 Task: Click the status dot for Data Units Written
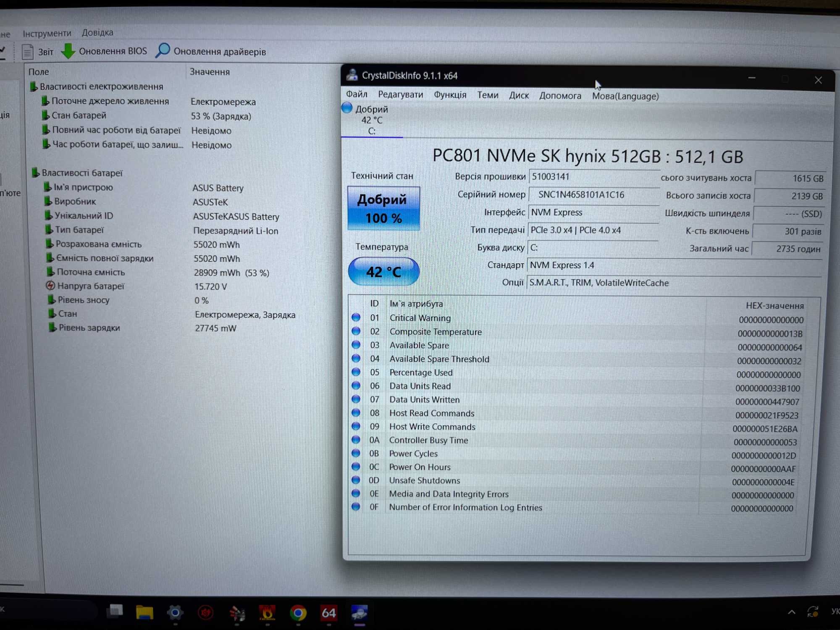[x=356, y=399]
